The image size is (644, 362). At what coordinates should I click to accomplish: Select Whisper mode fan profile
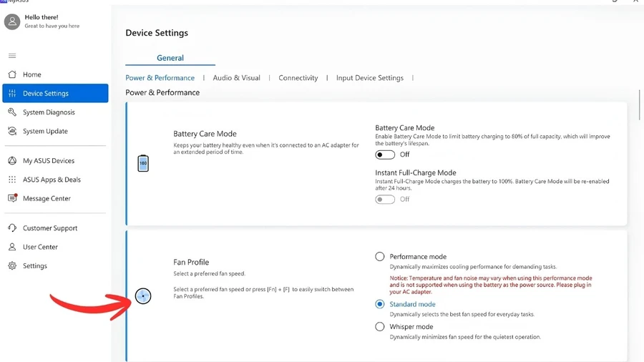point(379,327)
